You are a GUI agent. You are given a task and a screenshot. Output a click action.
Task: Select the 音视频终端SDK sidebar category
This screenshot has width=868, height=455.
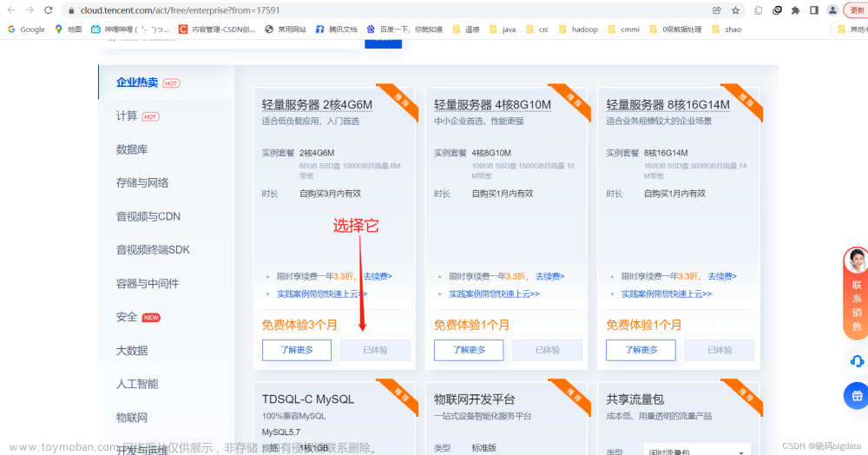click(x=166, y=249)
